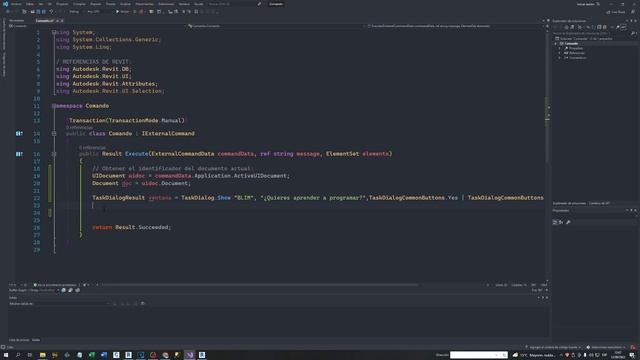Open the Execute member navigation dropdown

[x=455, y=26]
